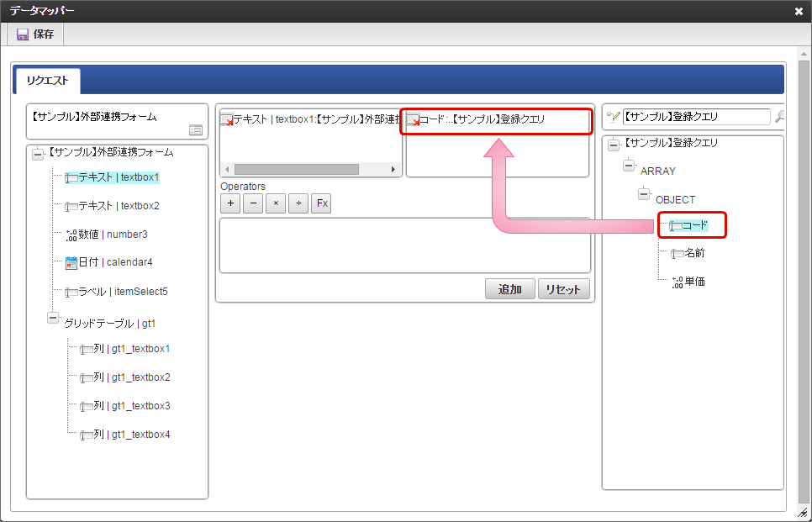Click the 【サンプル】外部連携フォーム title box
Screen dimensions: 812x522
tap(117, 122)
